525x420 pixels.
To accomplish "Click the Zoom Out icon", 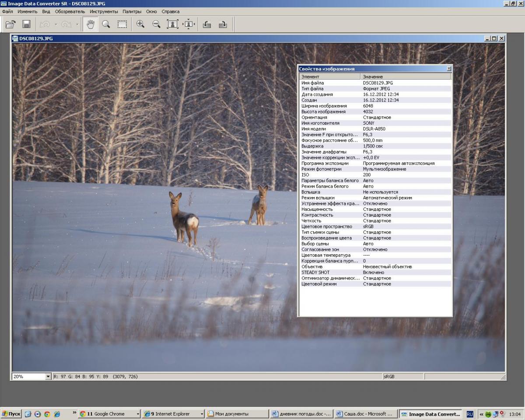I will click(x=156, y=24).
